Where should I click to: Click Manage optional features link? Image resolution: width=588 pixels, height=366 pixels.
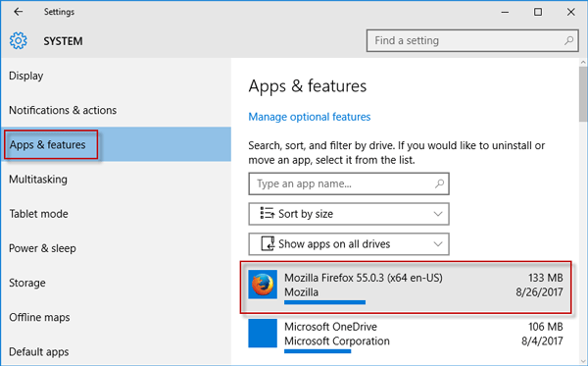310,117
